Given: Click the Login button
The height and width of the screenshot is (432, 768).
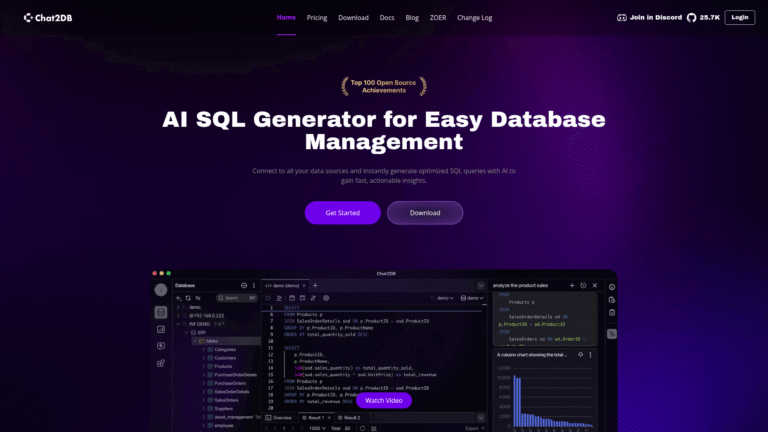Looking at the screenshot, I should (740, 18).
